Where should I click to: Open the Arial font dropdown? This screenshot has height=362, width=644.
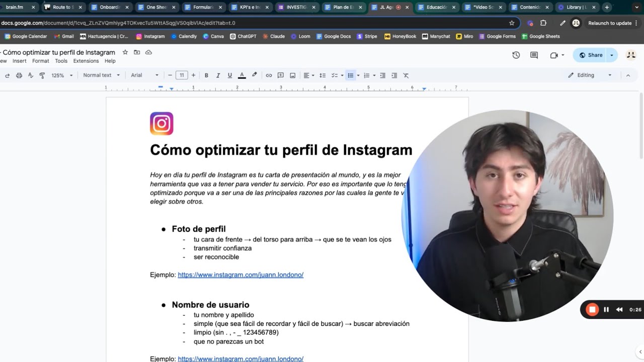coord(145,75)
